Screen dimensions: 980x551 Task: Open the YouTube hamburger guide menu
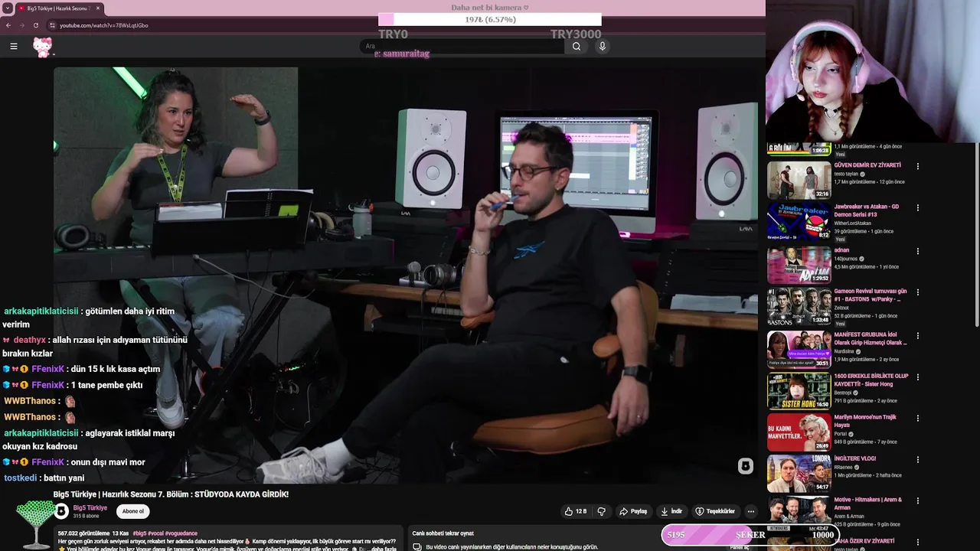pos(13,46)
